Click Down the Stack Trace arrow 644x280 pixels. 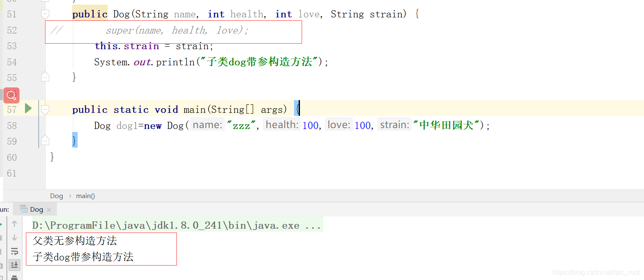14,238
